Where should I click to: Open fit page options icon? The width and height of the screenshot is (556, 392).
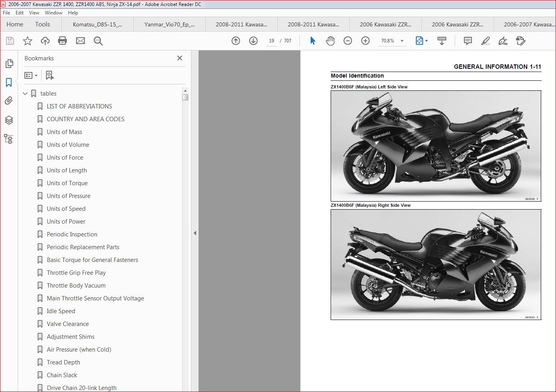[x=422, y=41]
